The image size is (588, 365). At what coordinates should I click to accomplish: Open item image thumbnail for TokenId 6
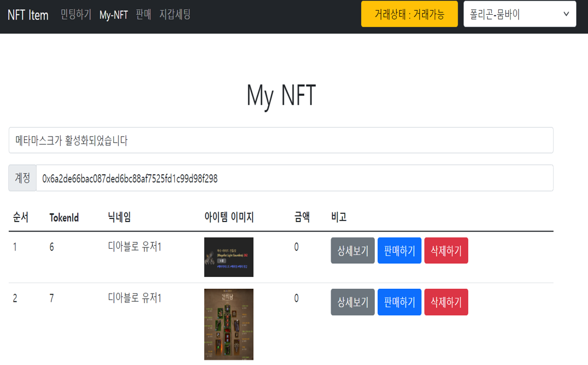pos(228,257)
